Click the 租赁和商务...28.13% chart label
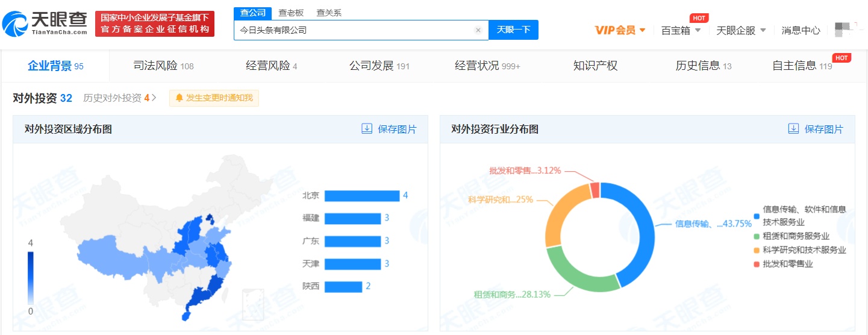 pos(511,295)
